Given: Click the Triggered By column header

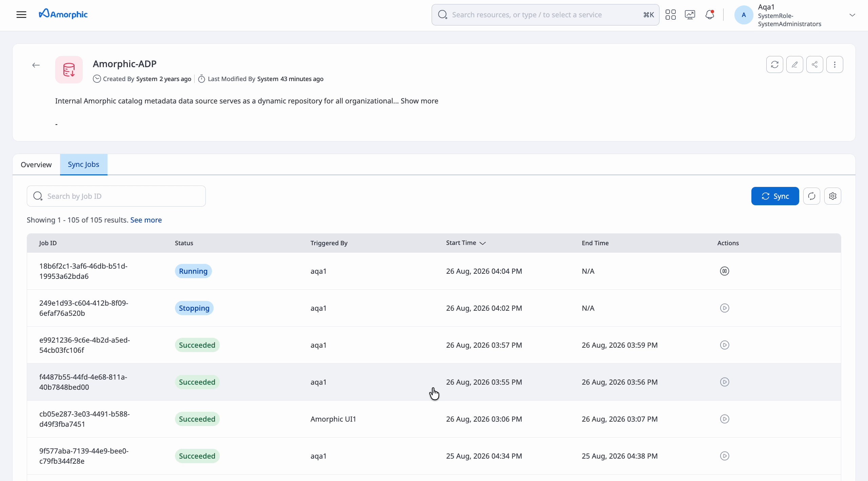Looking at the screenshot, I should click(329, 243).
